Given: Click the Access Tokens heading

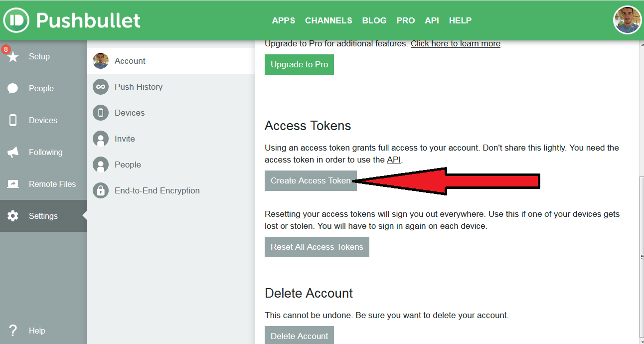Looking at the screenshot, I should tap(308, 126).
